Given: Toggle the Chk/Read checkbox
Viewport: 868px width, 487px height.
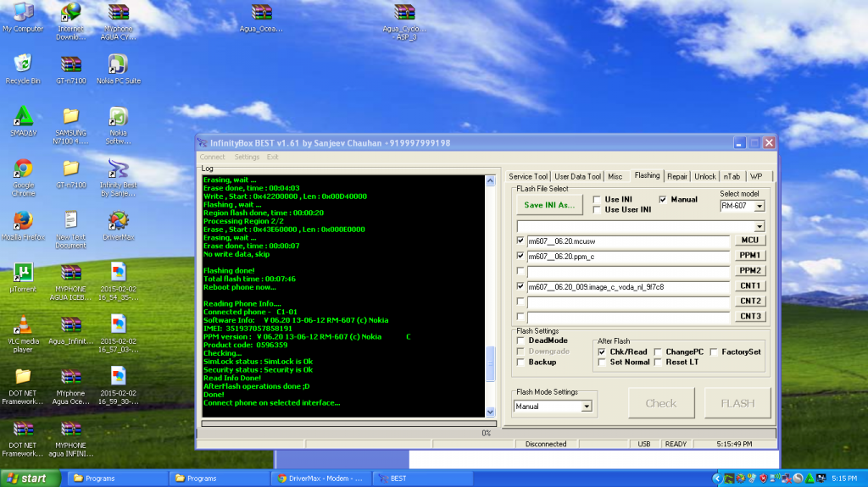Looking at the screenshot, I should [602, 351].
